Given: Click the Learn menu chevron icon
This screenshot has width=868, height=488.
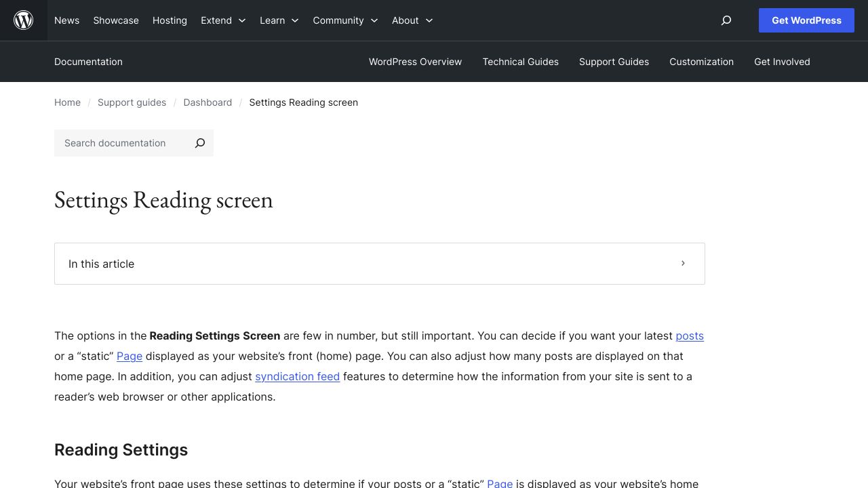Looking at the screenshot, I should click(x=294, y=21).
